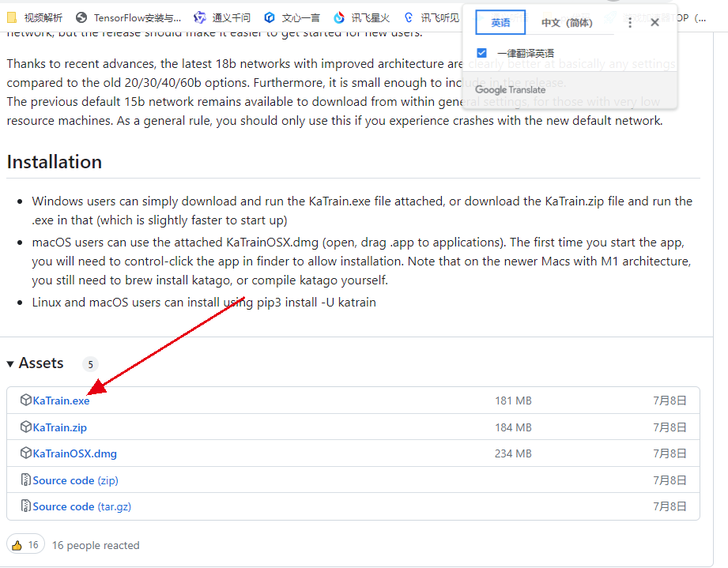The height and width of the screenshot is (568, 728).
Task: Select the 中文 (简体) translate tab
Action: pos(567,22)
